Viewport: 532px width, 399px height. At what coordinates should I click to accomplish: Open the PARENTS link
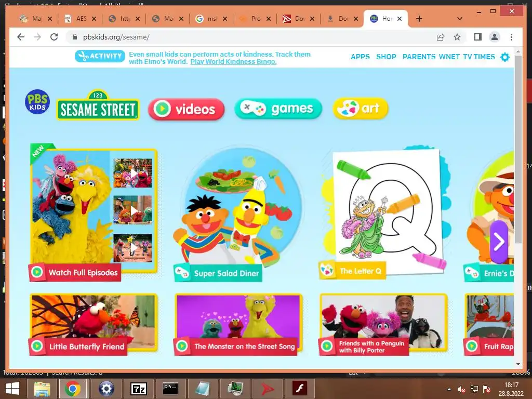tap(419, 57)
